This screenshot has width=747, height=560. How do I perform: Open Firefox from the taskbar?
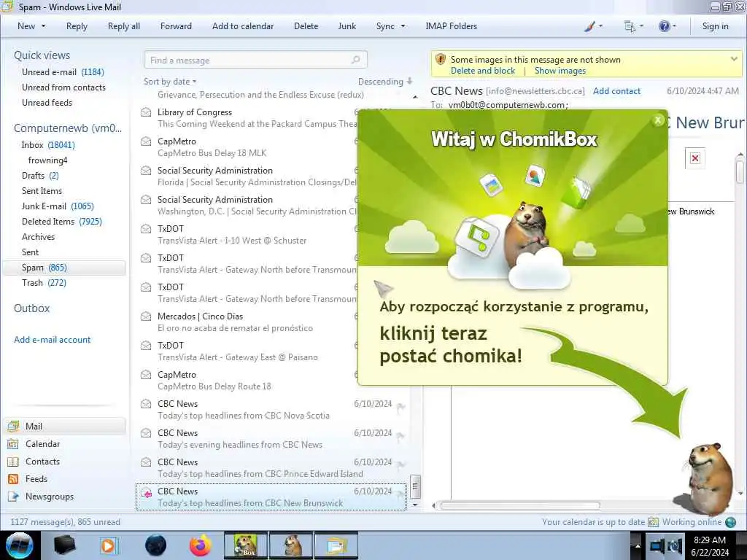coord(200,545)
